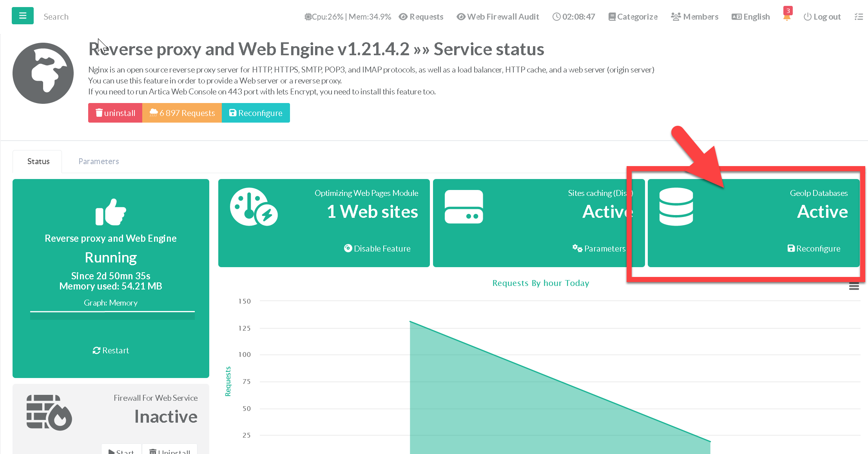Screen dimensions: 868x454
Task: Click the task list icon top-right
Action: point(859,17)
